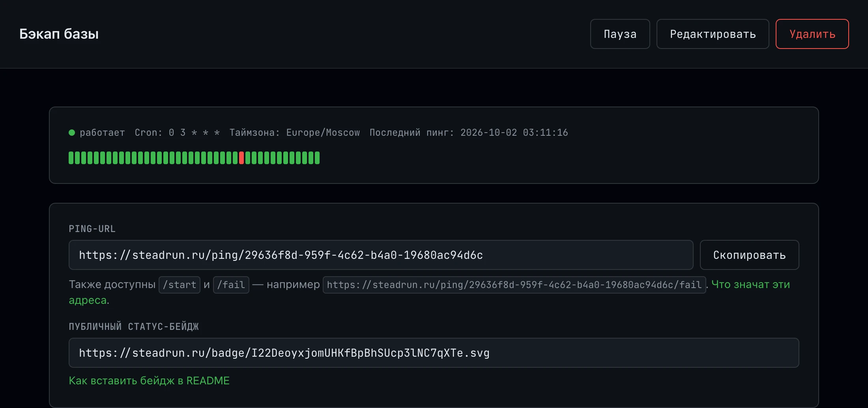This screenshot has height=408, width=868.
Task: Click the Бэкап базы page title
Action: pos(59,34)
